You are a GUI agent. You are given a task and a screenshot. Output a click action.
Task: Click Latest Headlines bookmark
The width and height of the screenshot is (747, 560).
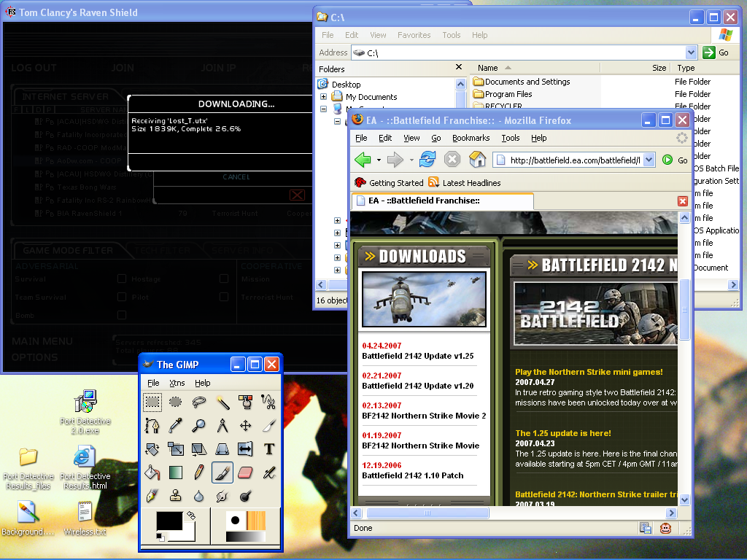(x=465, y=183)
